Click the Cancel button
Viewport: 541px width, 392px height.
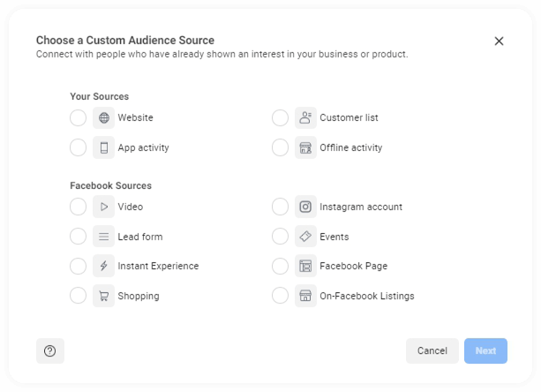pos(432,351)
